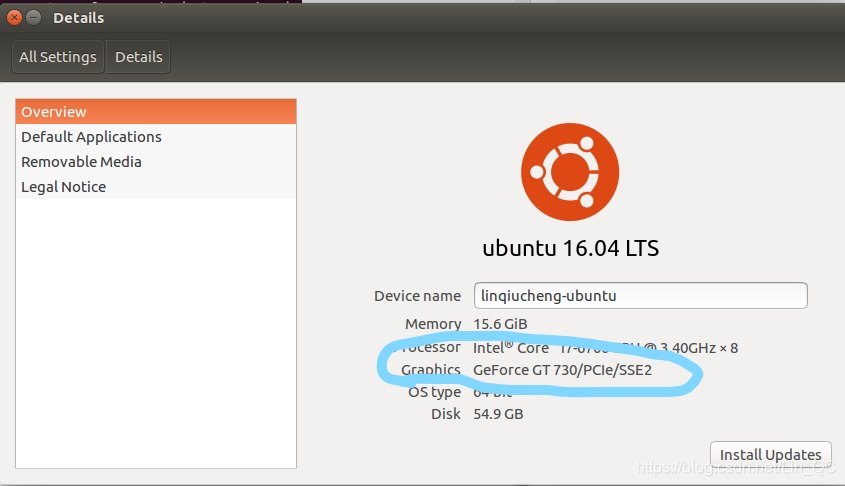
Task: Click the 'Device name' label
Action: click(x=417, y=296)
